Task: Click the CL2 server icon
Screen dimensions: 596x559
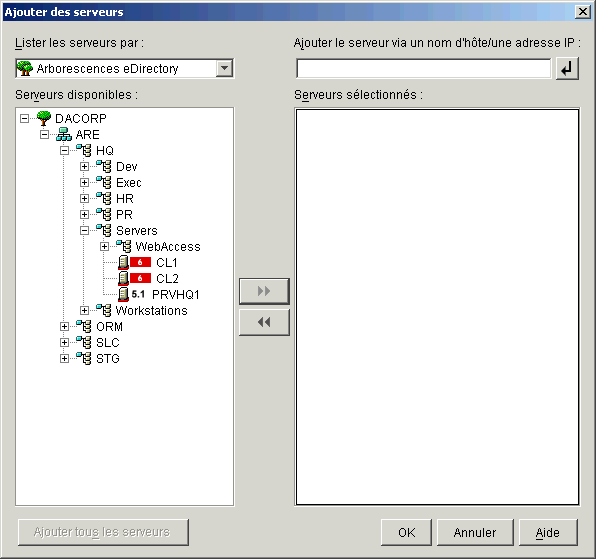Action: tap(123, 279)
